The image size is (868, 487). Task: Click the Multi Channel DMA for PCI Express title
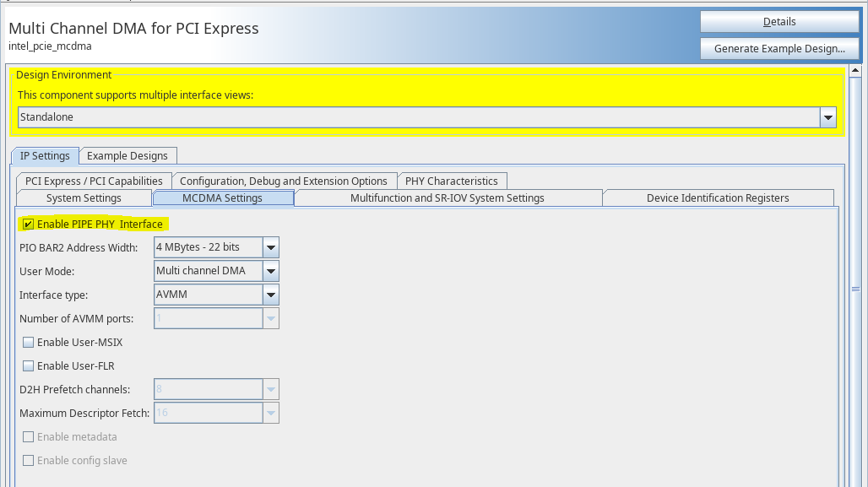(x=133, y=28)
